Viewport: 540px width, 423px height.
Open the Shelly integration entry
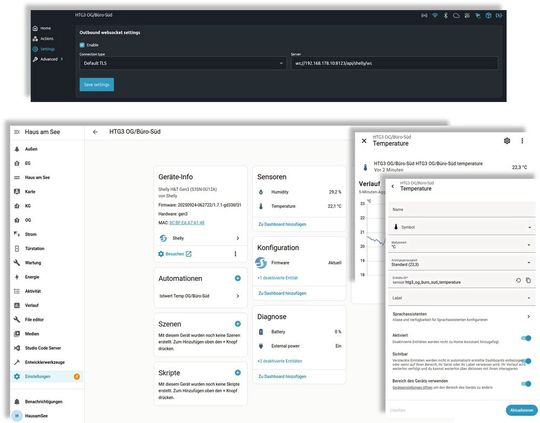click(200, 238)
